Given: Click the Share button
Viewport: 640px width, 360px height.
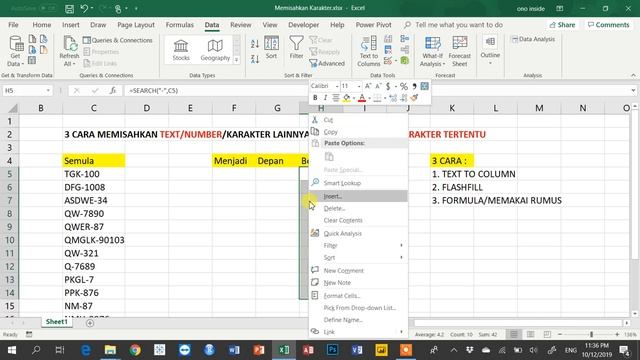Looking at the screenshot, I should pyautogui.click(x=562, y=25).
